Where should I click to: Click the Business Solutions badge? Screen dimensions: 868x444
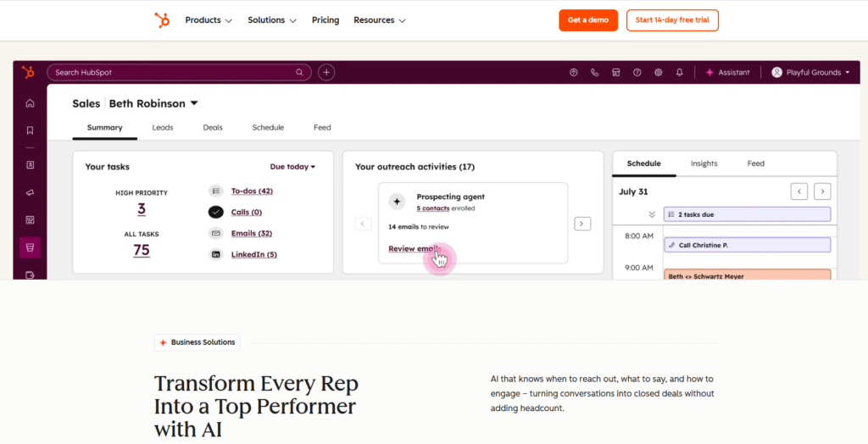(197, 342)
